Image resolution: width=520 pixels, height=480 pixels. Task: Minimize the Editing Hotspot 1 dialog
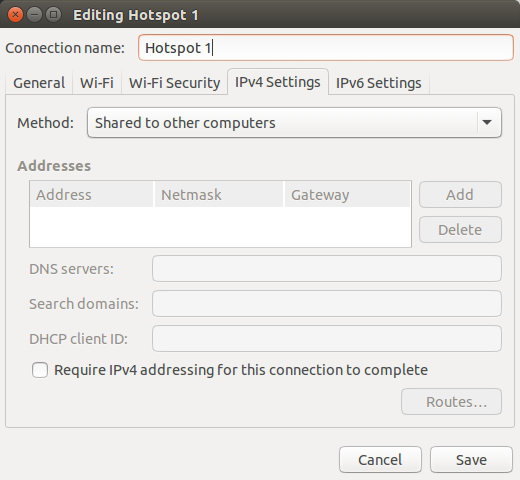pos(34,15)
